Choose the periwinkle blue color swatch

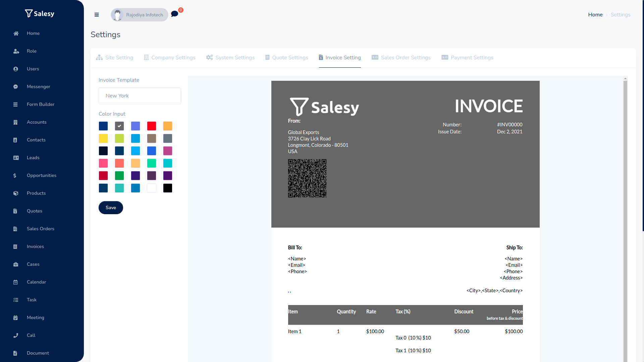(x=136, y=126)
